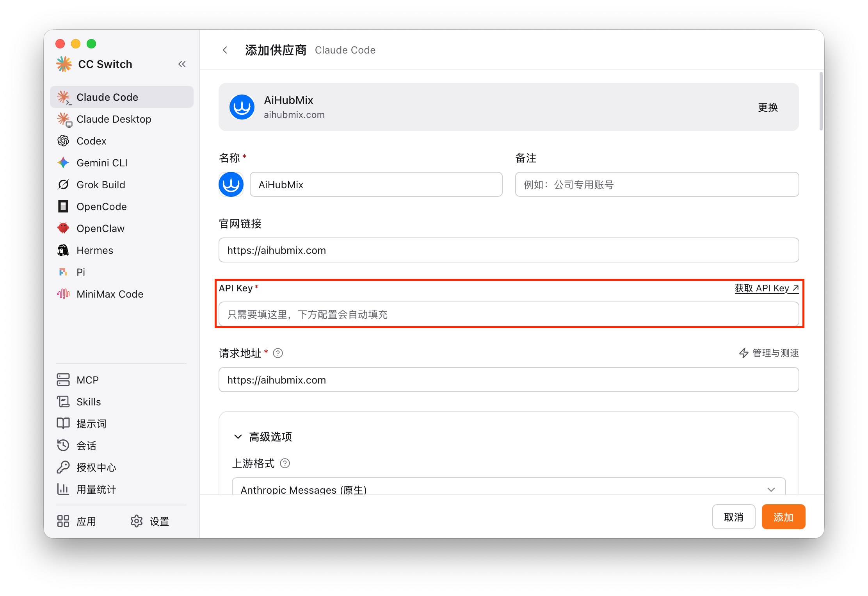
Task: Open OpenClaw section
Action: (x=122, y=228)
